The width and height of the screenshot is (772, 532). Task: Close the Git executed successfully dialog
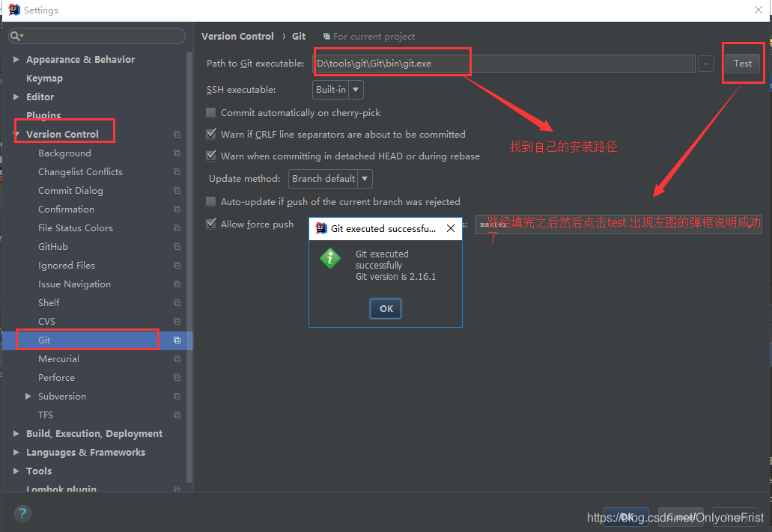451,228
